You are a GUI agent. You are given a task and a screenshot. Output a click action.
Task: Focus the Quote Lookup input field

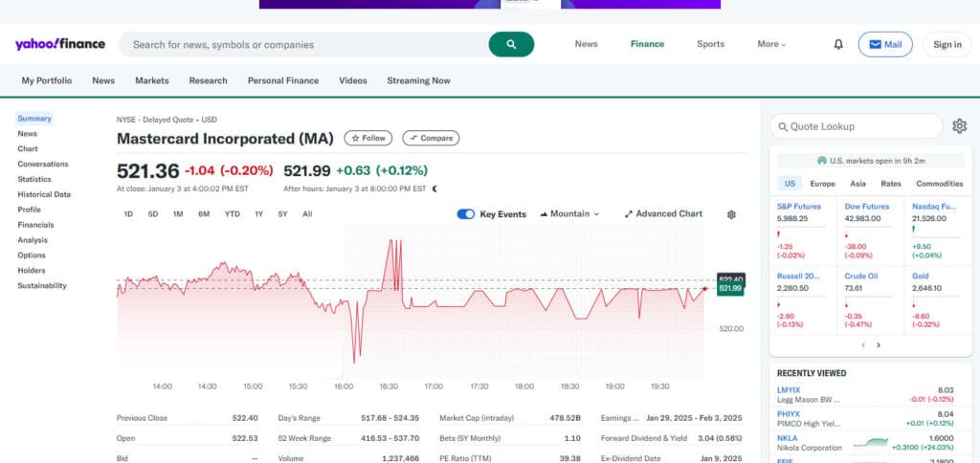(x=856, y=126)
